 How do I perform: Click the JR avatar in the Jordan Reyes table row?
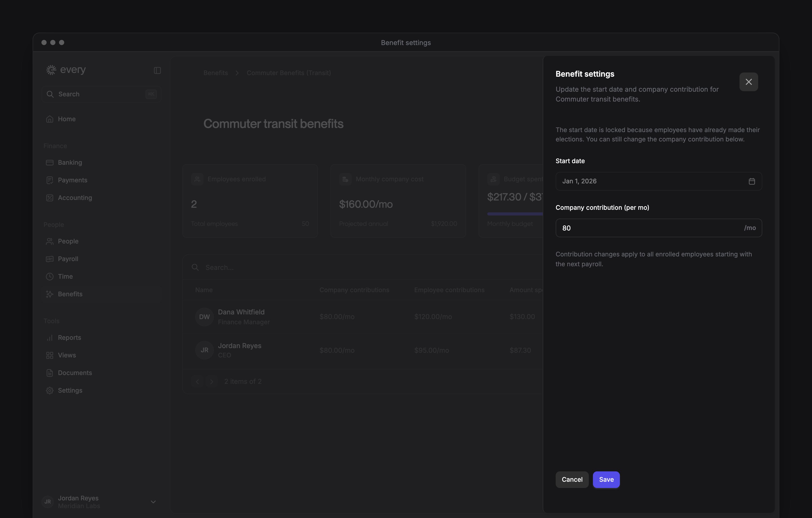click(204, 350)
